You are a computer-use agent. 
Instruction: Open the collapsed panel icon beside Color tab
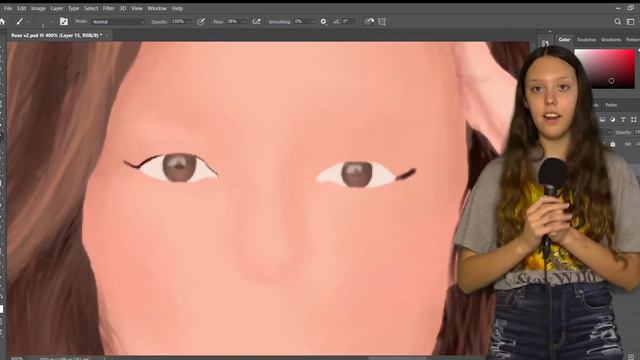(x=545, y=42)
